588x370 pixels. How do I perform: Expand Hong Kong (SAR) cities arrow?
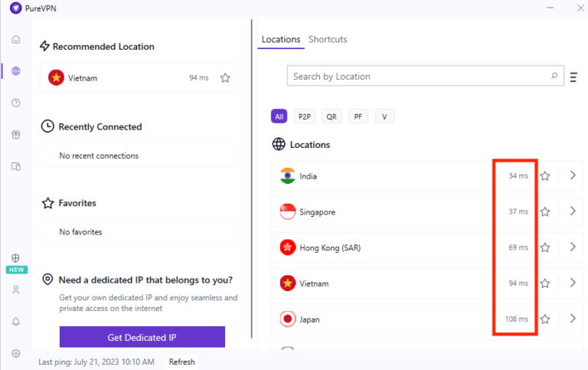[x=572, y=247]
